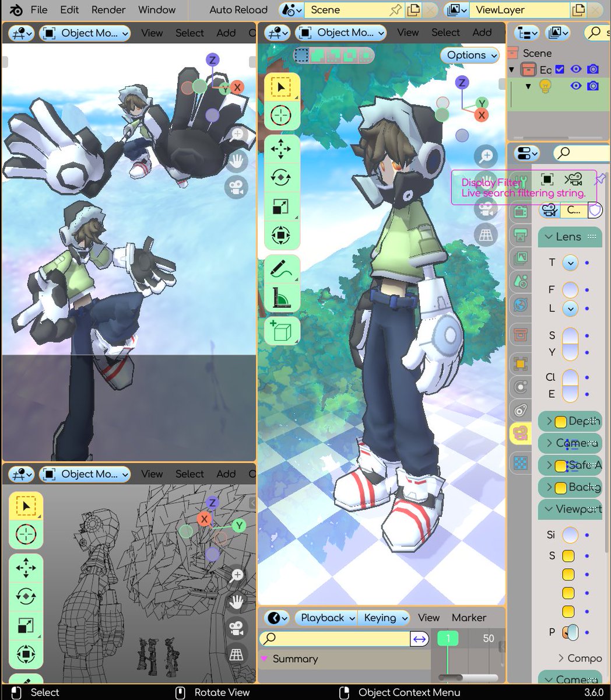Image resolution: width=611 pixels, height=700 pixels.
Task: Enable Safe Areas checkbox
Action: [x=561, y=466]
